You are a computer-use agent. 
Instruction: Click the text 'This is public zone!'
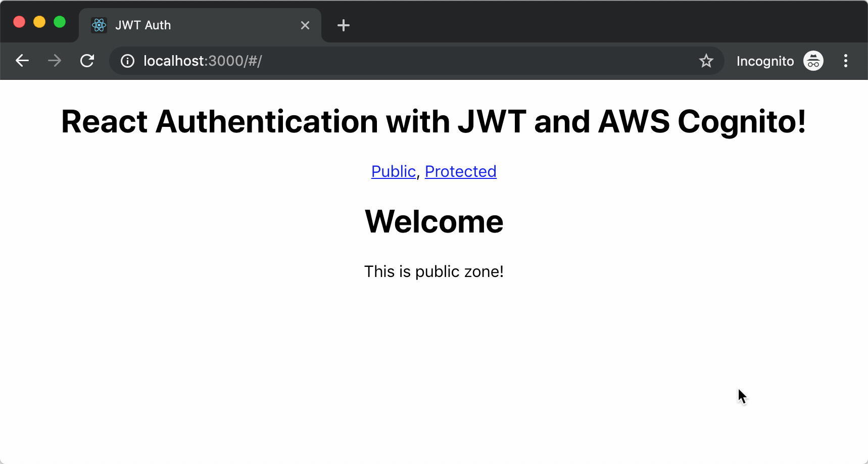434,271
